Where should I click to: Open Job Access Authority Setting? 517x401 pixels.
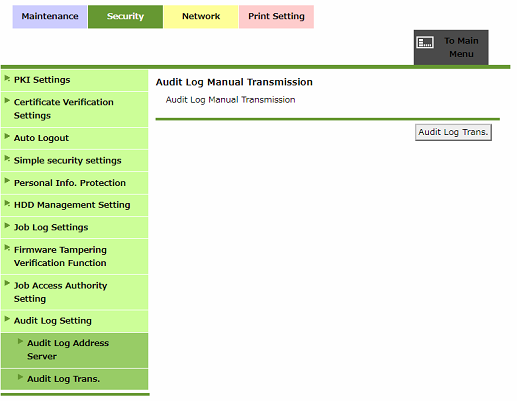tap(74, 292)
